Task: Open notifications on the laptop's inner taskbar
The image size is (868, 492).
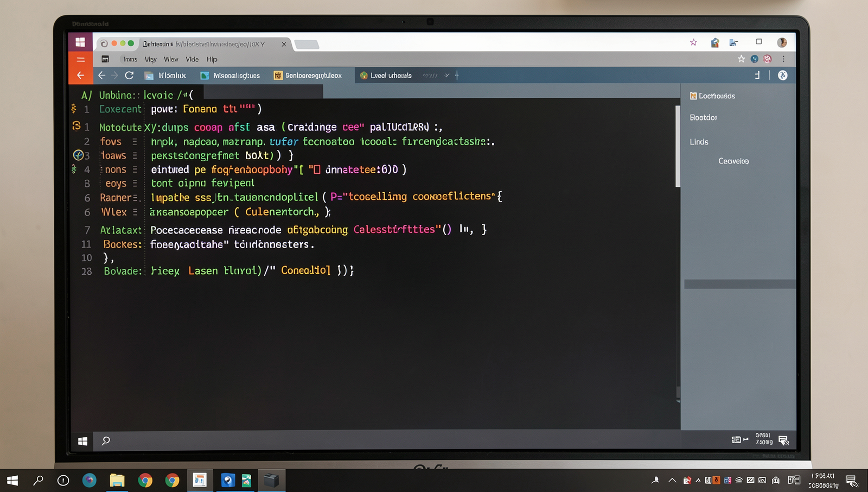Action: [x=783, y=440]
